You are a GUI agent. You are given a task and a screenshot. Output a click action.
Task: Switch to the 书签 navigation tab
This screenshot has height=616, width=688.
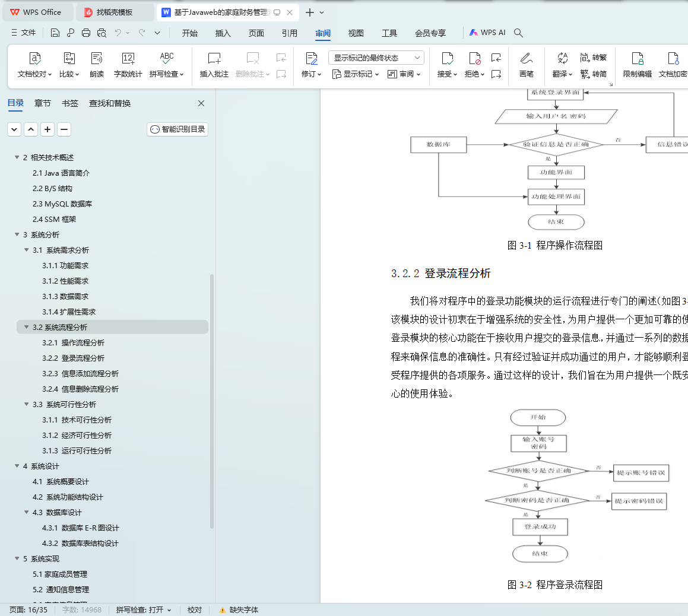click(70, 103)
